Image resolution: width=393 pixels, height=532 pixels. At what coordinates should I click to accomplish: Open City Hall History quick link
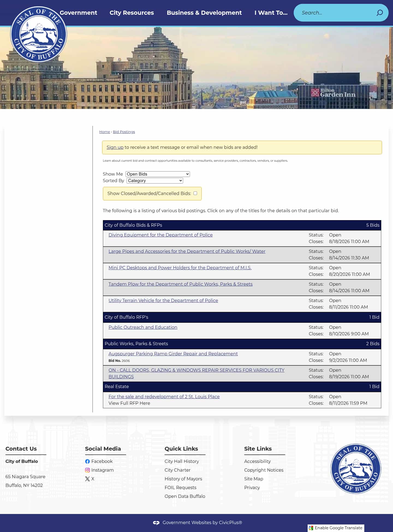[182, 461]
